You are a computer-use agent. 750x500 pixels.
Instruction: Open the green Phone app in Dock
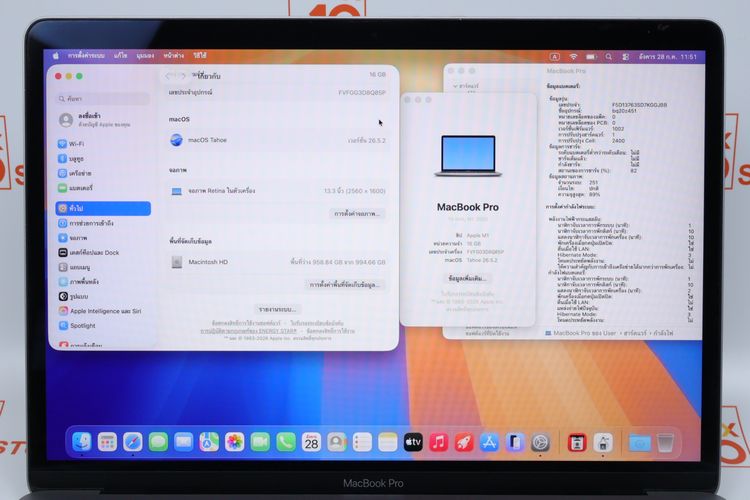(286, 442)
